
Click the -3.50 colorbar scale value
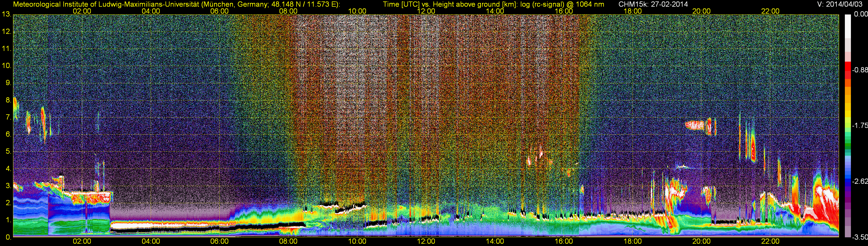coord(860,238)
